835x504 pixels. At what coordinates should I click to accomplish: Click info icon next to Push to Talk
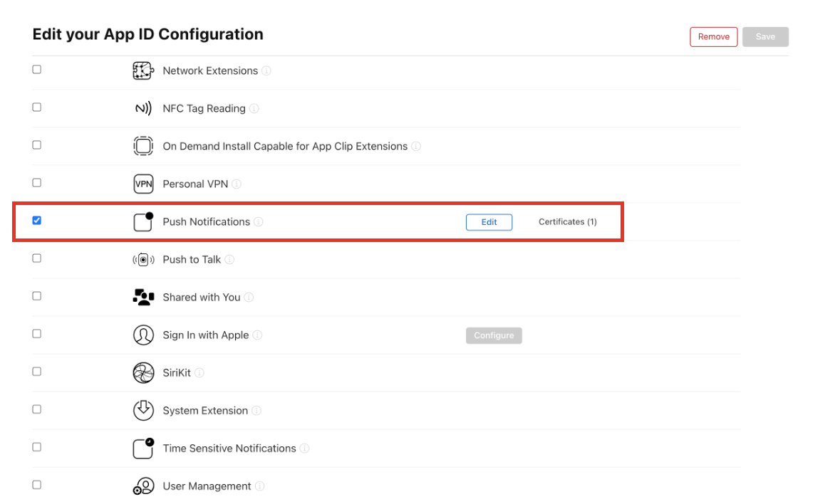(x=229, y=260)
